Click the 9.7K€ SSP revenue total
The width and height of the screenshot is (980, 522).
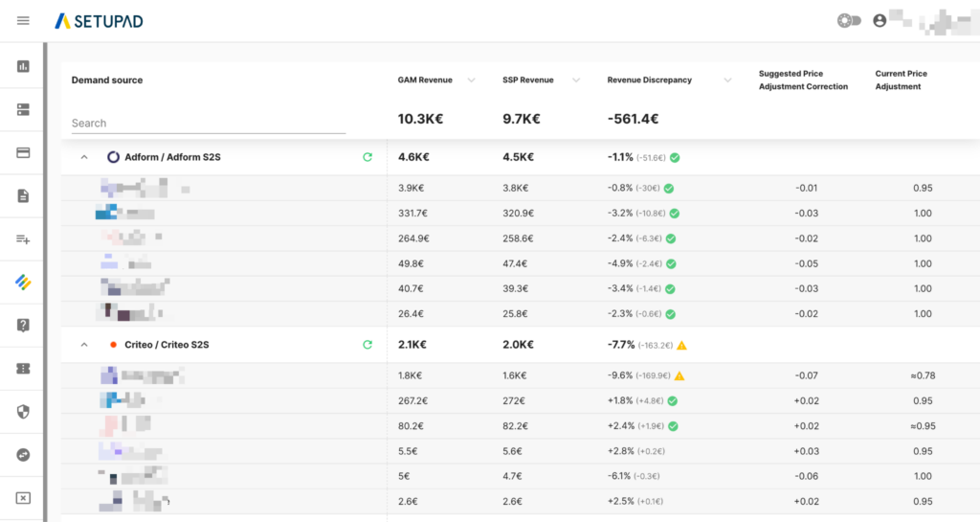pyautogui.click(x=522, y=119)
